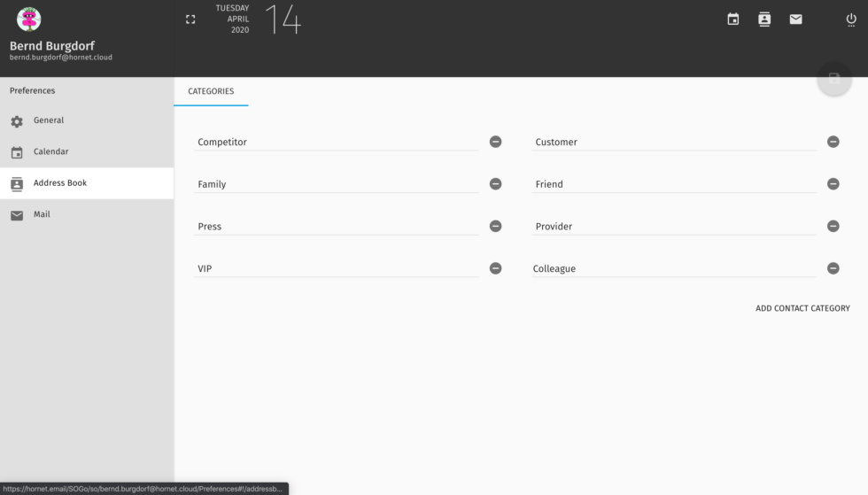This screenshot has height=495, width=868.
Task: Edit the Family category field
Action: pyautogui.click(x=336, y=184)
